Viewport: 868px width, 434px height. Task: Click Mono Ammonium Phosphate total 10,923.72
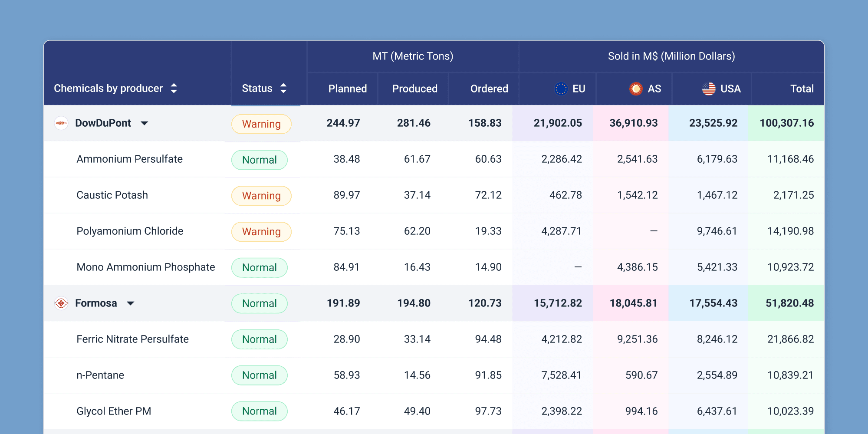(x=791, y=267)
